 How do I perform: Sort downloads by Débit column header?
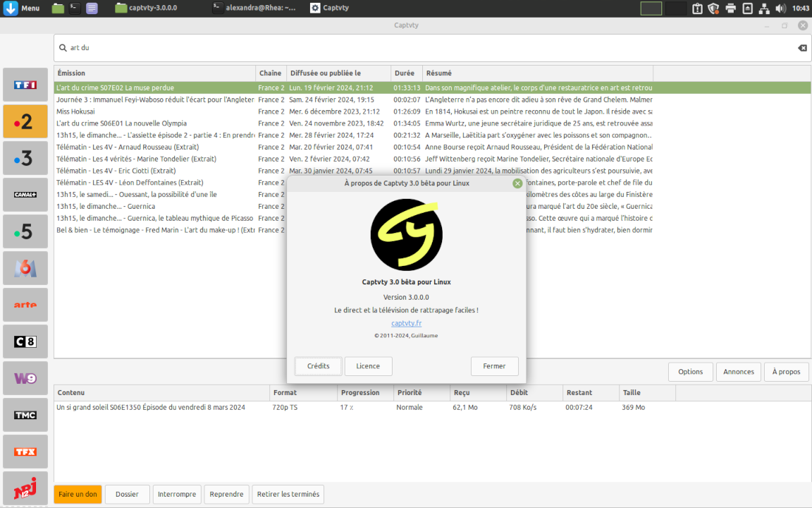pos(534,392)
